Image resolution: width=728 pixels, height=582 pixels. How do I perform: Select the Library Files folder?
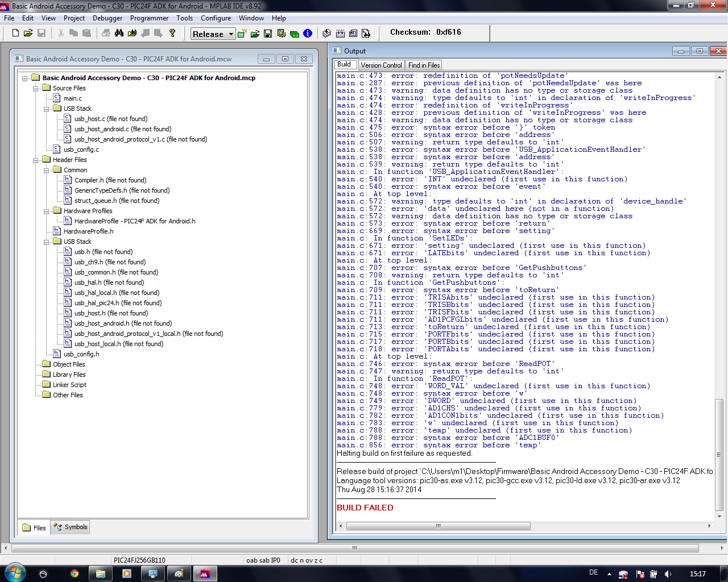pyautogui.click(x=69, y=375)
